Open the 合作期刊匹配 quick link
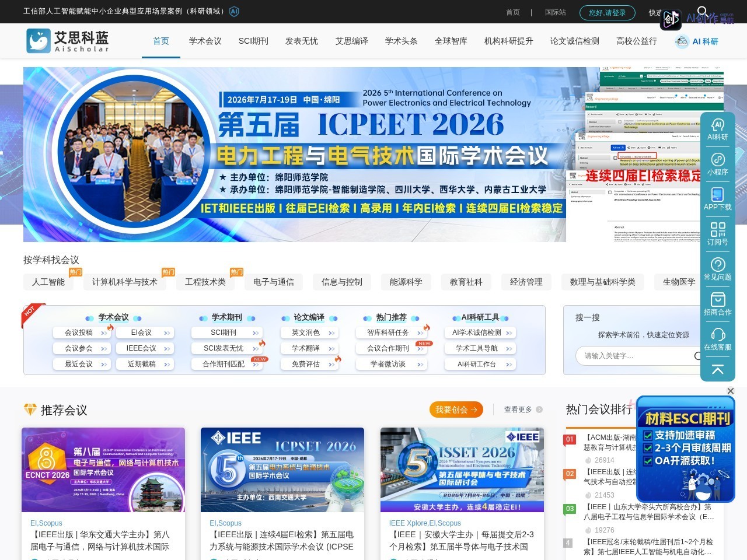 (x=226, y=364)
